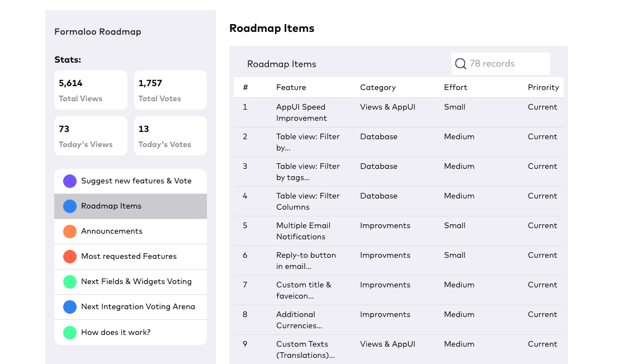Click Views & AppUI category in row 1
The height and width of the screenshot is (364, 624).
387,107
